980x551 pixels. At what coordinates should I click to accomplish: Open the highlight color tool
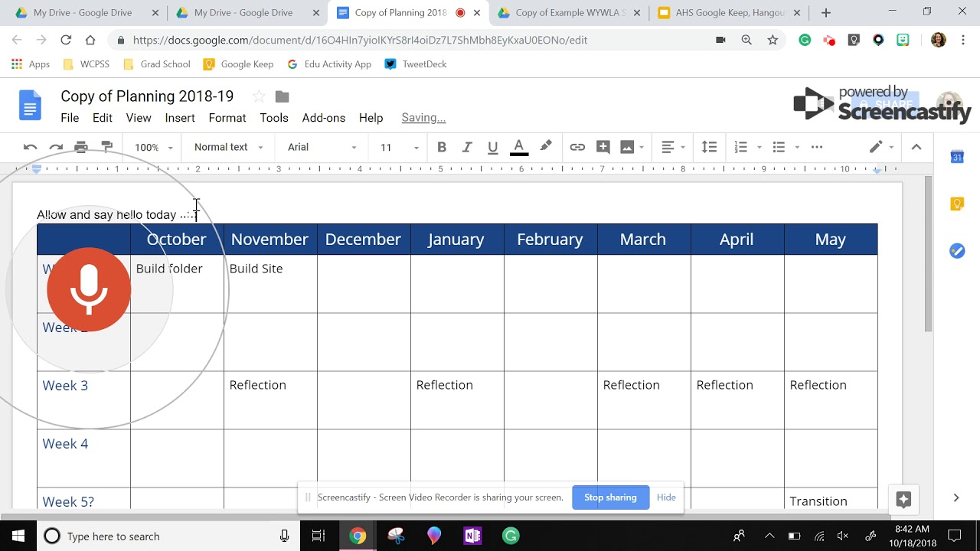pos(545,147)
